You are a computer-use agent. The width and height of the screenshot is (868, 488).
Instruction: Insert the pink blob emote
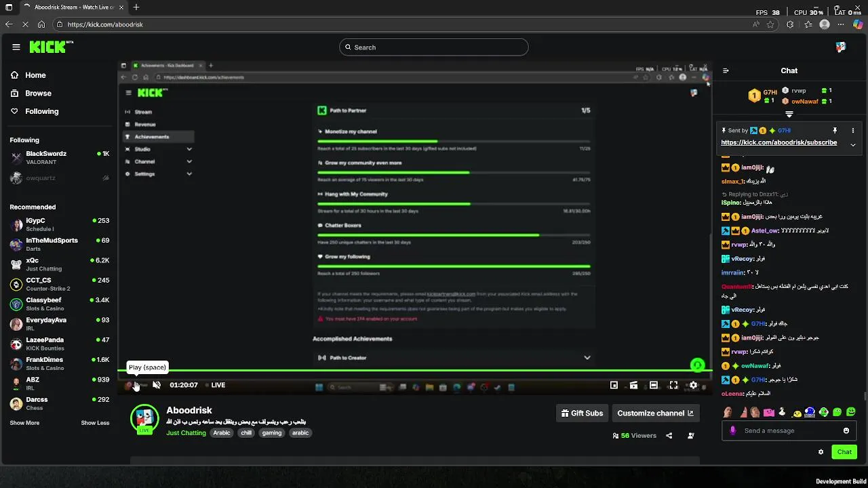[x=769, y=412]
